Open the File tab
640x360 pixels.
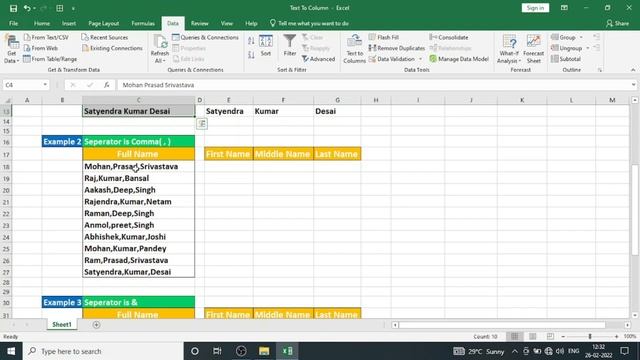tap(13, 23)
